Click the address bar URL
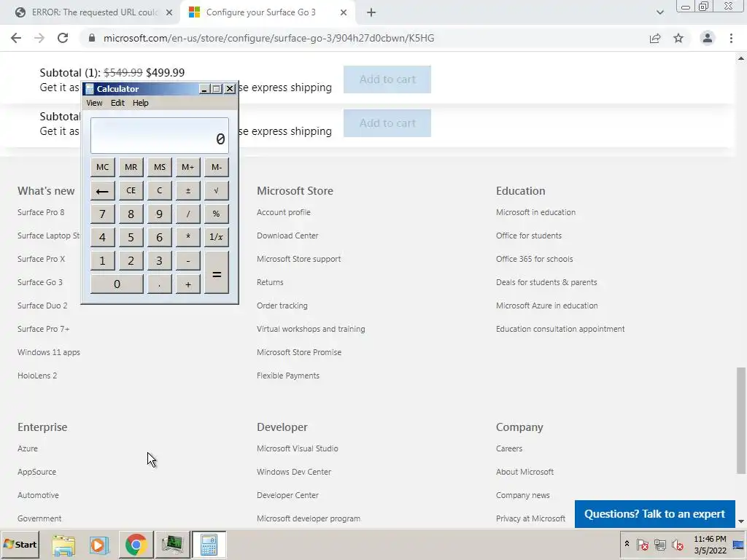 [268, 38]
